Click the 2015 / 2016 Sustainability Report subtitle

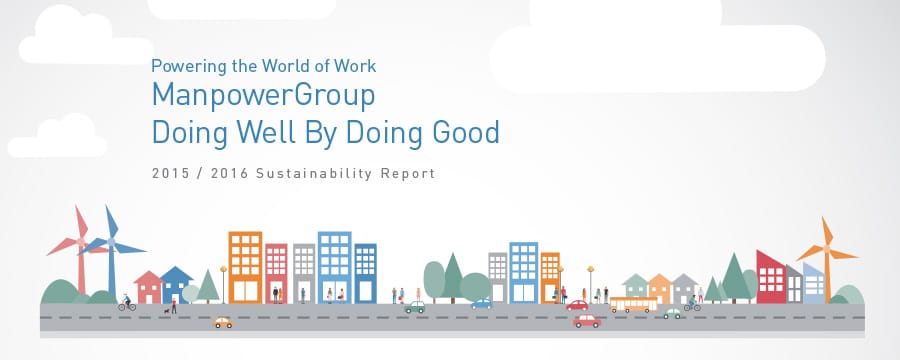tap(293, 173)
